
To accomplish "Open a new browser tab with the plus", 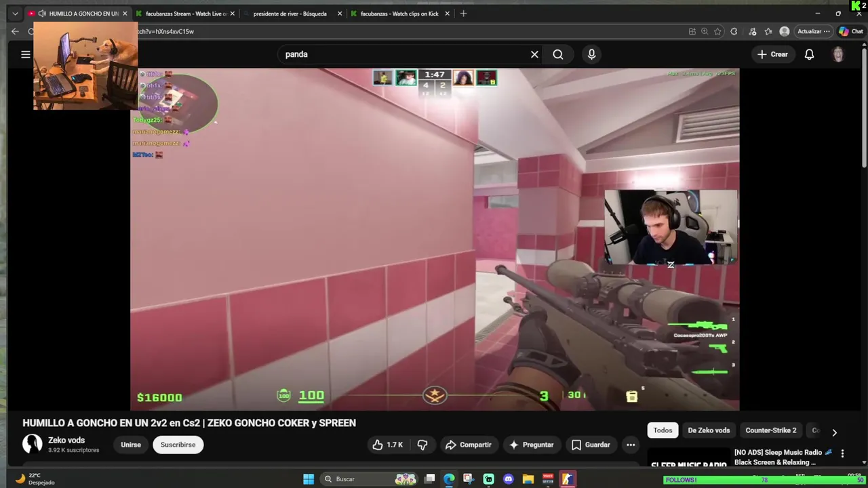I will pyautogui.click(x=463, y=14).
